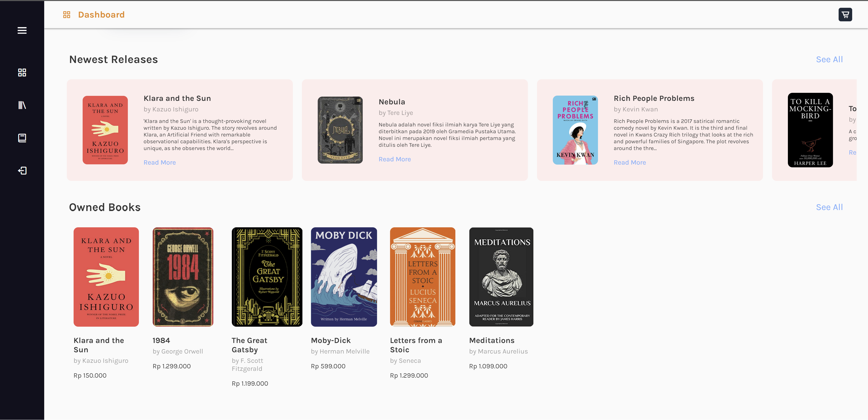Read more about Nebula
The image size is (868, 420).
[395, 159]
